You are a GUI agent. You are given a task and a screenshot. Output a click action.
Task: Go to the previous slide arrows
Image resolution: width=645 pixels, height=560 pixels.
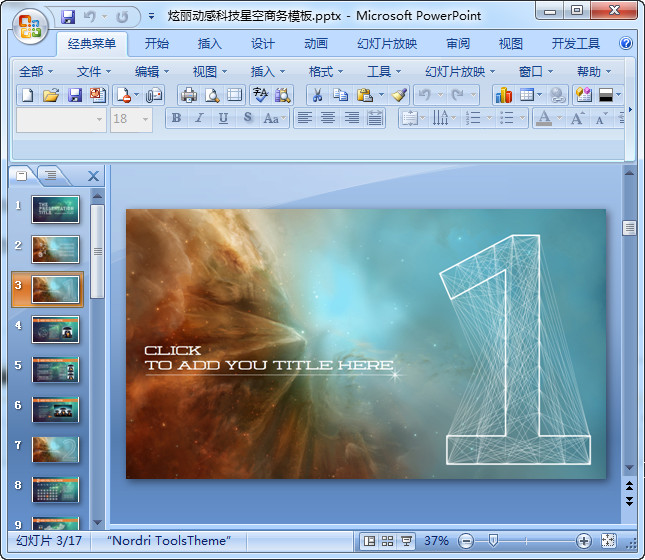tap(629, 486)
